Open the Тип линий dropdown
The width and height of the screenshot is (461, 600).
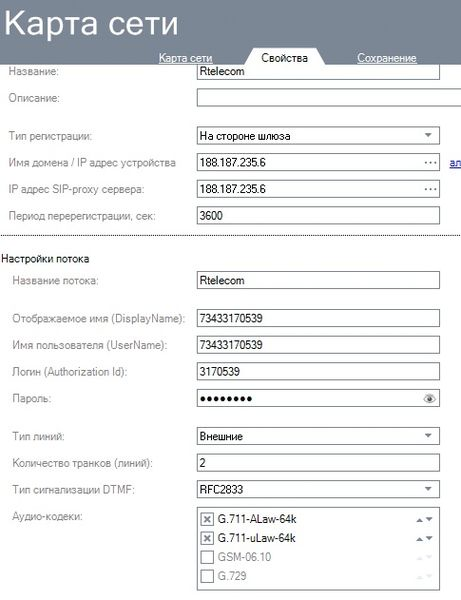[318, 436]
